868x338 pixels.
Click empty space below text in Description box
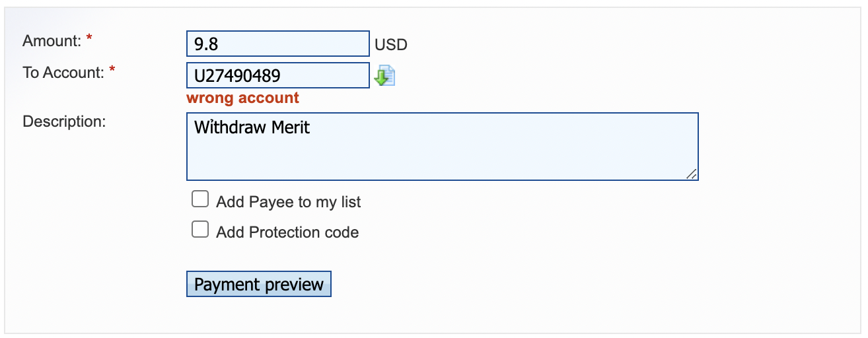441,160
